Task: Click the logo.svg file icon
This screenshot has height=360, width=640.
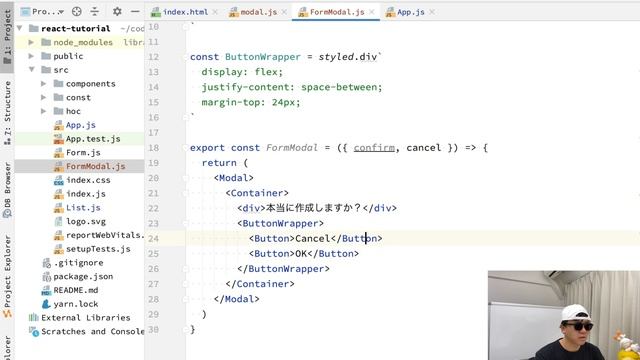Action: (x=59, y=222)
